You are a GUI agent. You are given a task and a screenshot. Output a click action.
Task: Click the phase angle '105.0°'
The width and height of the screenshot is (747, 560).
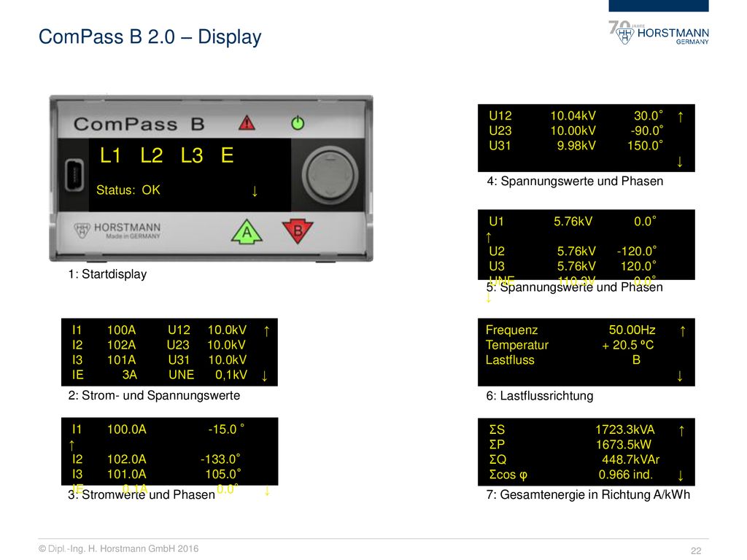[x=223, y=474]
